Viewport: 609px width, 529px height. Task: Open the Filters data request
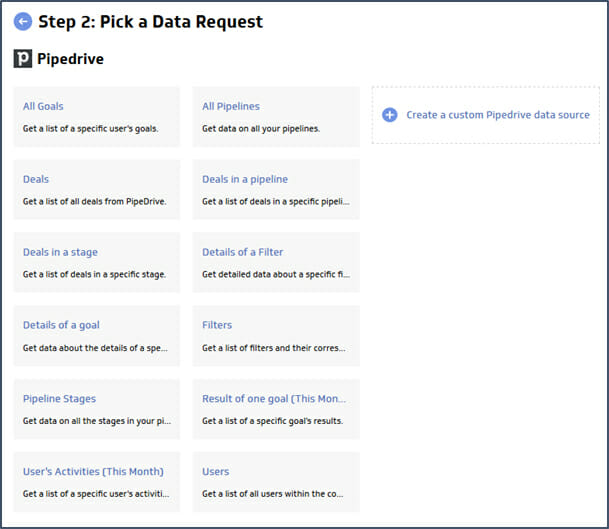(x=276, y=336)
